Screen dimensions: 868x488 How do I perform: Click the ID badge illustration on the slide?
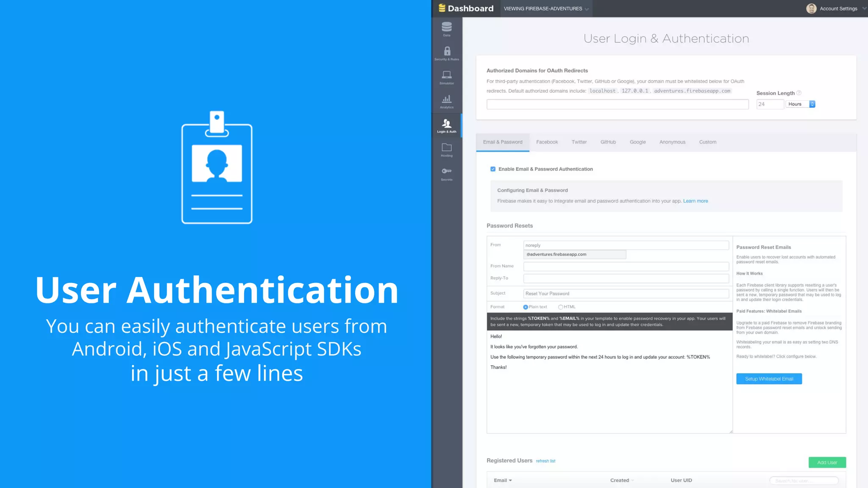pos(217,167)
